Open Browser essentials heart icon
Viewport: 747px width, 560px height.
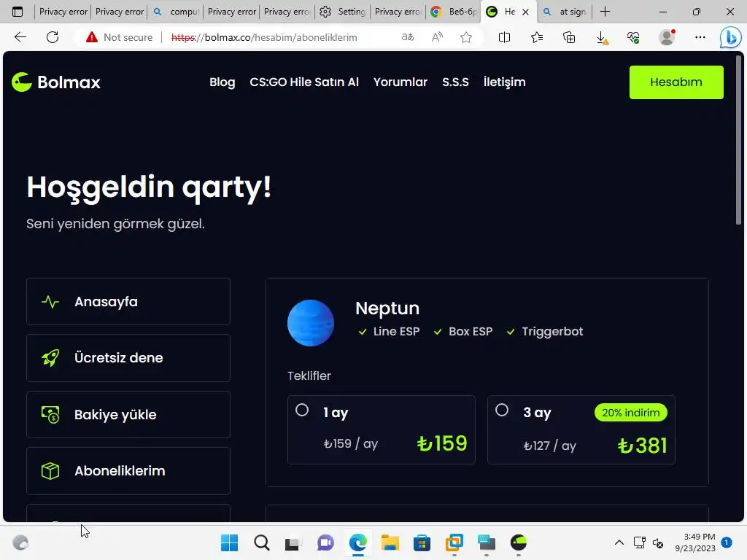633,37
